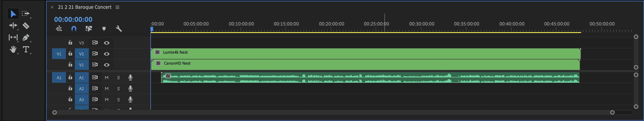The image size is (644, 121).
Task: Click time ruler at 00:25:00:00
Action: (x=376, y=24)
